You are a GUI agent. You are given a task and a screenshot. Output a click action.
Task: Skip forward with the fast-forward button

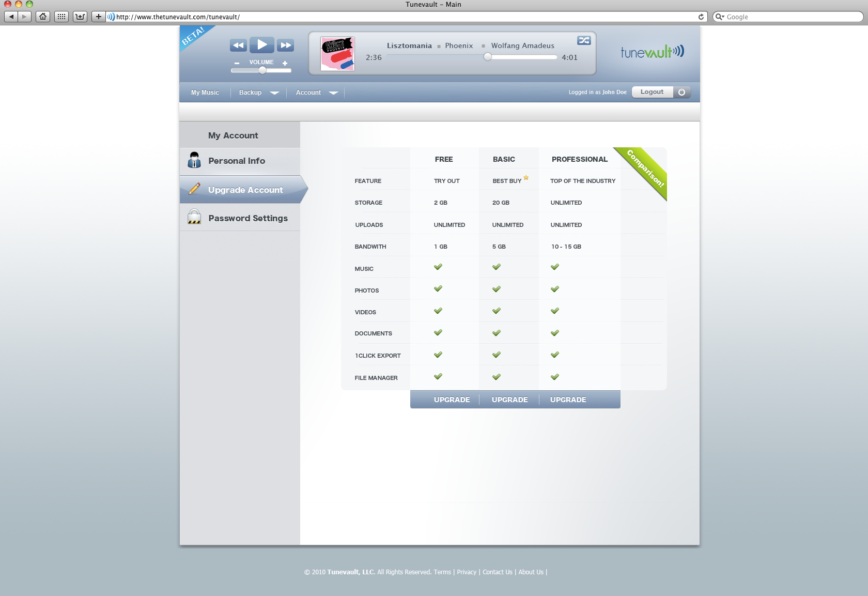pos(285,45)
